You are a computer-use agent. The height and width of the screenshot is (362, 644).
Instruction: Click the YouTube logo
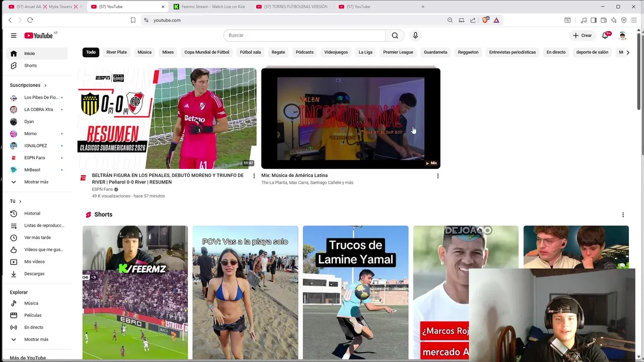(39, 35)
